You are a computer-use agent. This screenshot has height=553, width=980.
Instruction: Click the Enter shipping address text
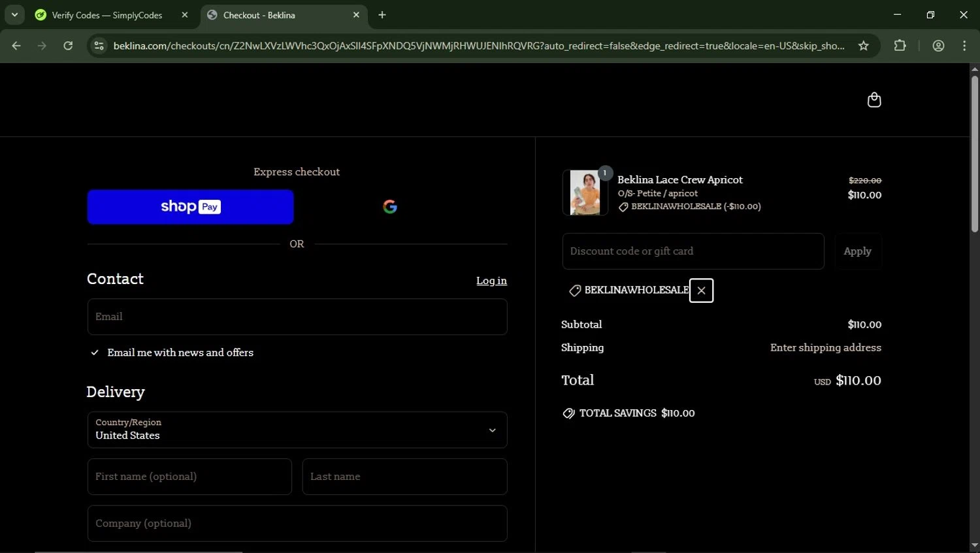pyautogui.click(x=826, y=348)
